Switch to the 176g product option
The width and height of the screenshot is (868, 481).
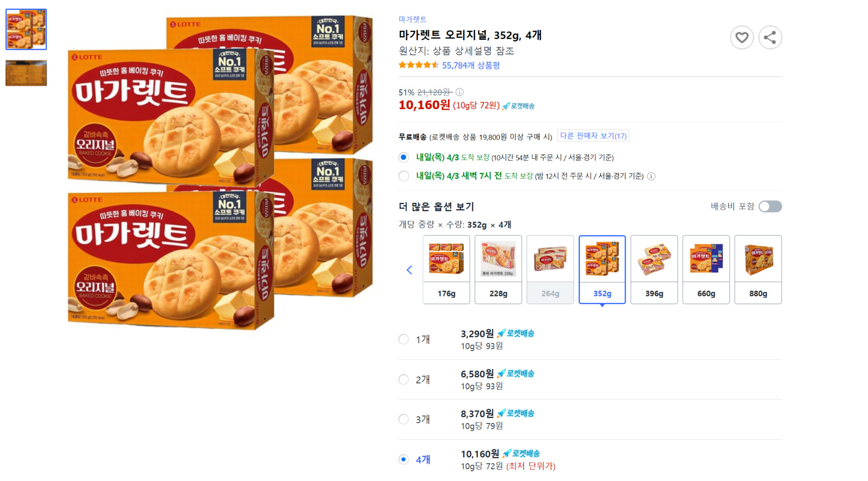(x=446, y=269)
